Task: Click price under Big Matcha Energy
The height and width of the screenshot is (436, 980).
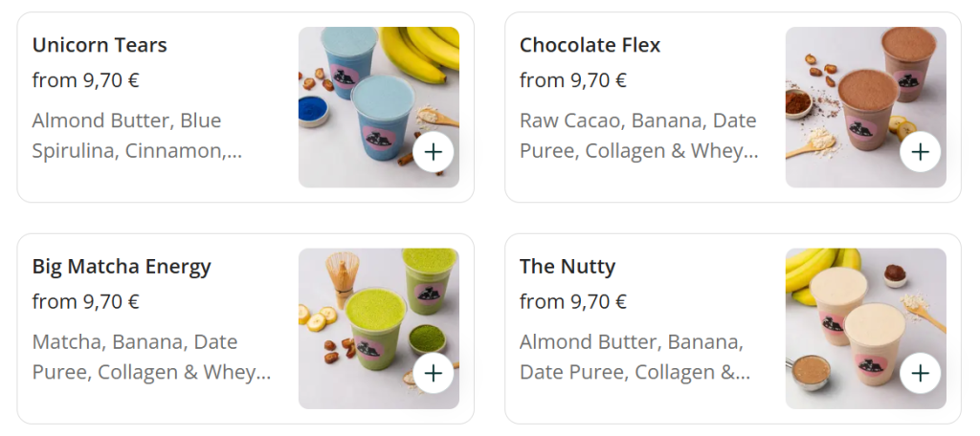Action: [x=86, y=302]
